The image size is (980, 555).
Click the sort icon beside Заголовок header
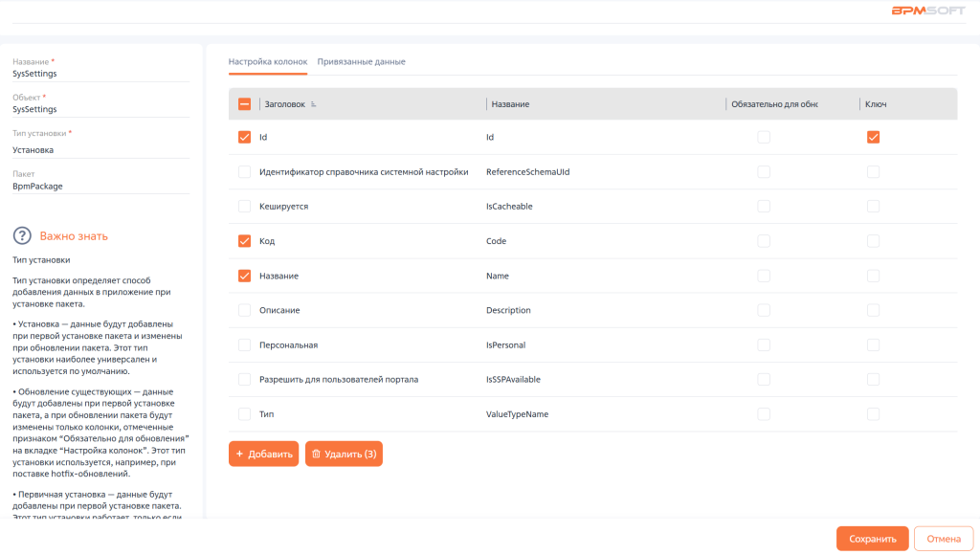[x=314, y=104]
